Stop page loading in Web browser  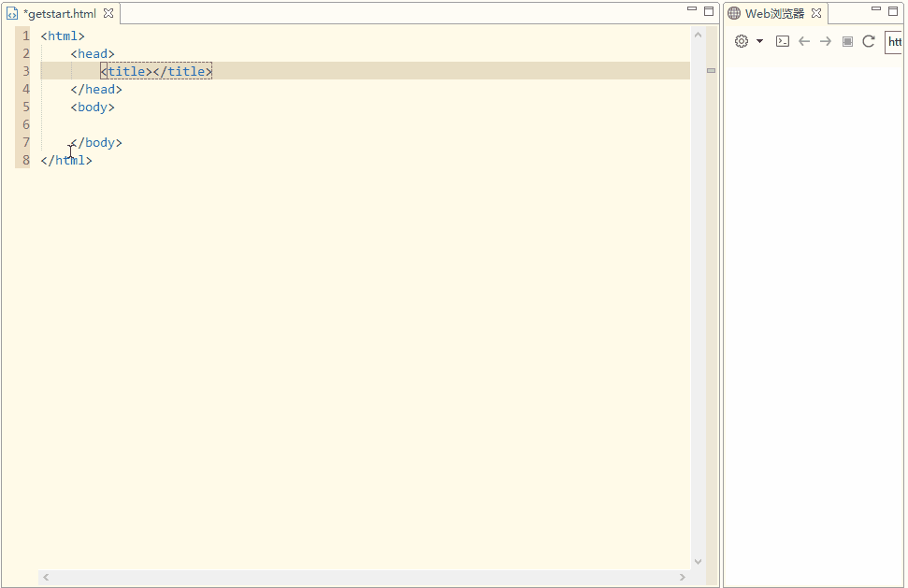pos(847,41)
